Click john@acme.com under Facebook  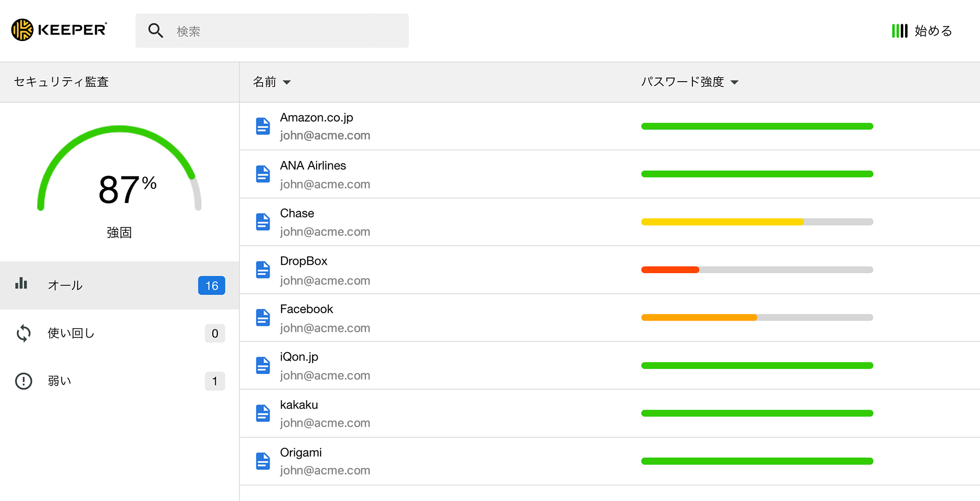click(x=325, y=328)
